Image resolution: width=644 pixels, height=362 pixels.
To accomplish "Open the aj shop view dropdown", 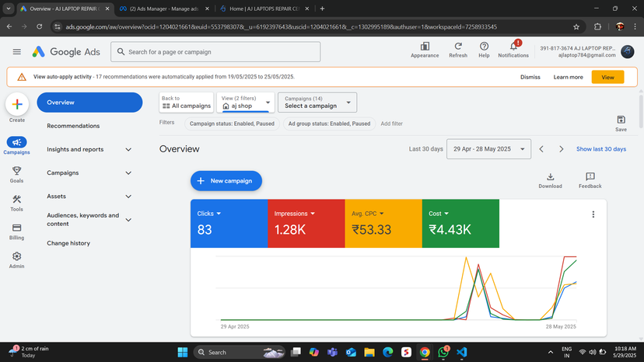I will [x=246, y=103].
